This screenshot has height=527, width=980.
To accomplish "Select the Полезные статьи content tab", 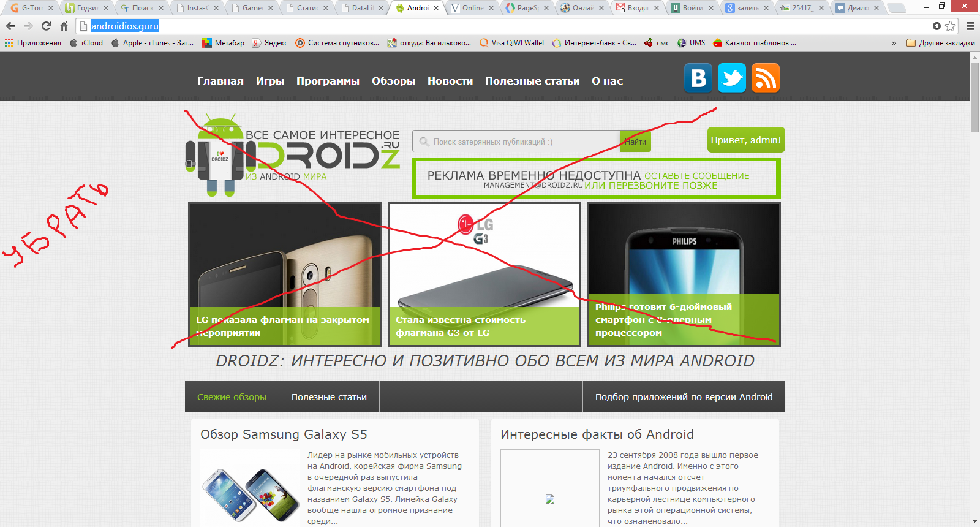I will click(x=329, y=397).
